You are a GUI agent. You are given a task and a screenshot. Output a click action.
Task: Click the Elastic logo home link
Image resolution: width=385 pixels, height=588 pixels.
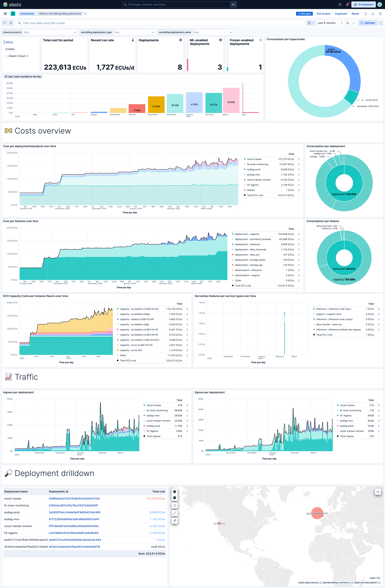pyautogui.click(x=12, y=4)
